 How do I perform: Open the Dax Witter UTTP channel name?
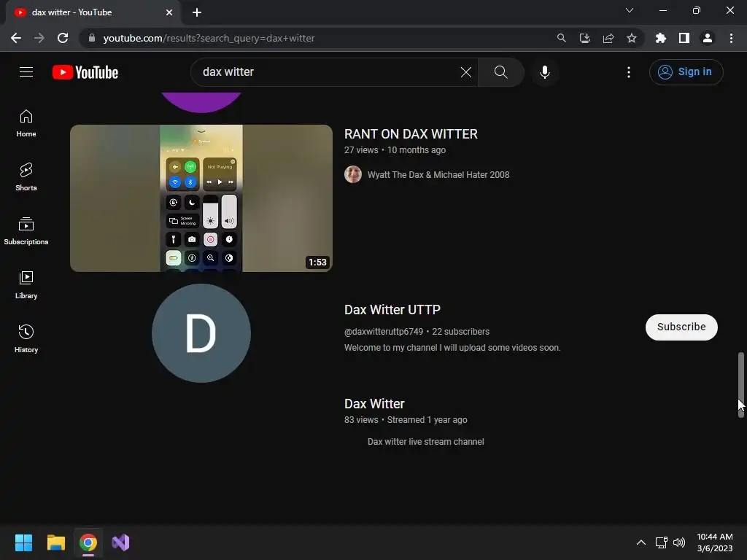(x=392, y=310)
